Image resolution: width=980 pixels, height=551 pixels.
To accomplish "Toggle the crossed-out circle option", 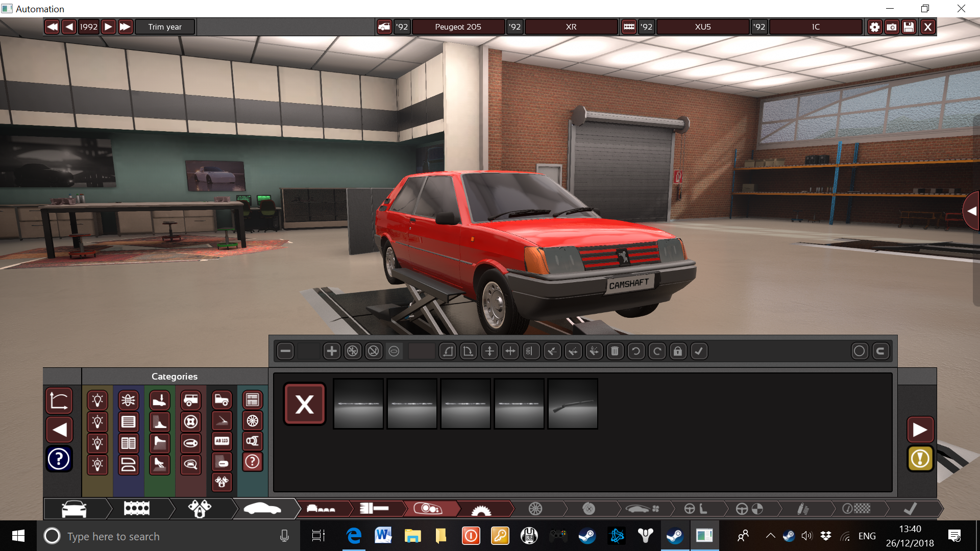I will pyautogui.click(x=374, y=351).
